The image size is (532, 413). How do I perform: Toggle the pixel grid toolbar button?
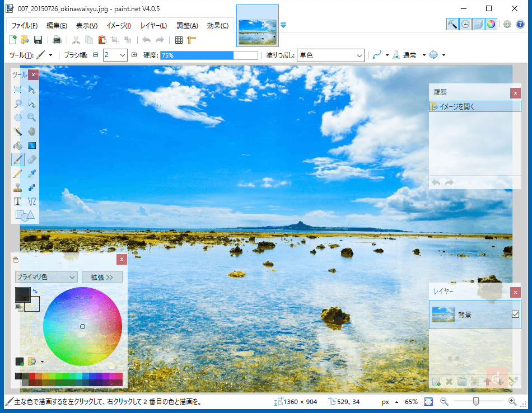click(179, 40)
